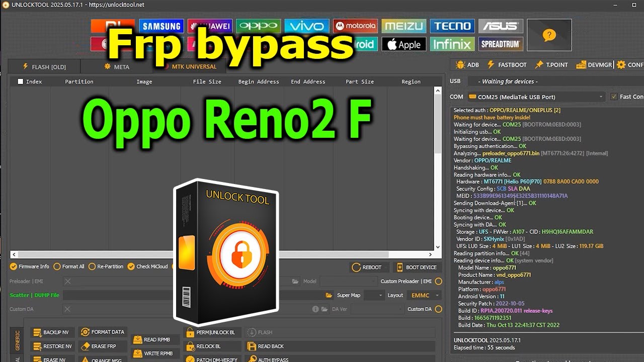Open the COM25 MediaTek USB Port dropdown

(536, 97)
